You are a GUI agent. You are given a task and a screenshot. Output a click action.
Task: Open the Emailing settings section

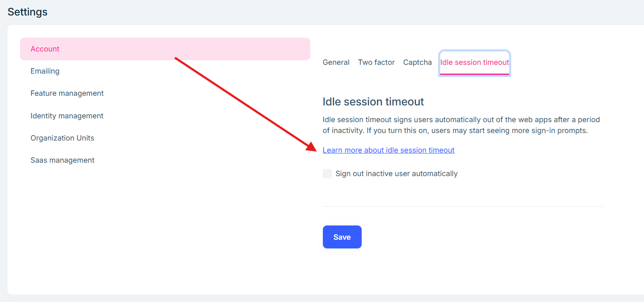click(45, 71)
